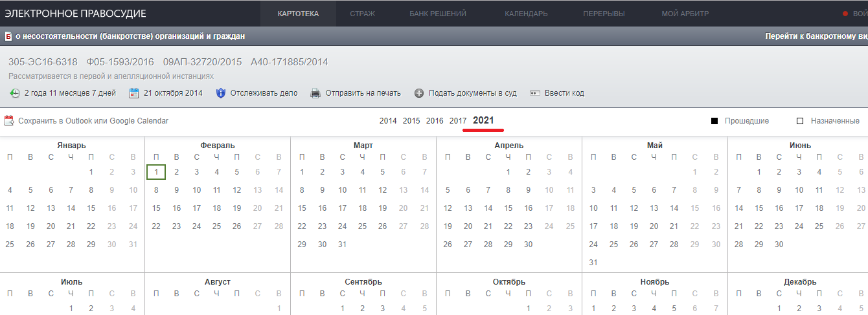This screenshot has height=315, width=868.
Task: Open the Картотека tab
Action: [298, 14]
